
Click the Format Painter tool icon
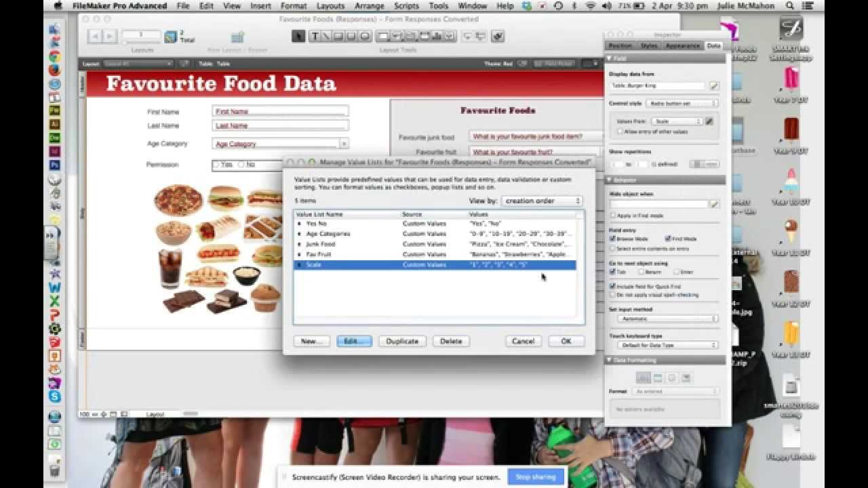[498, 37]
